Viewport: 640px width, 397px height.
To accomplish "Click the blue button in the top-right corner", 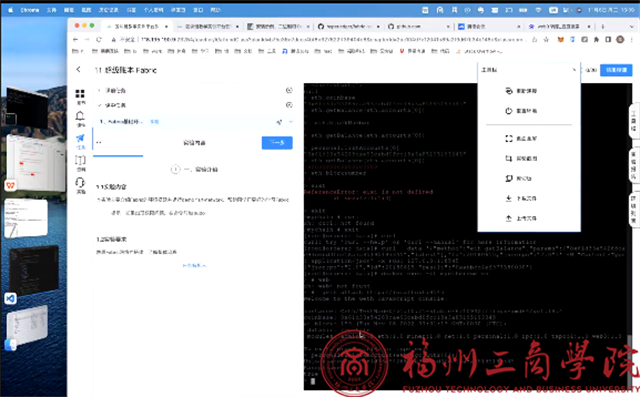I will (x=616, y=70).
